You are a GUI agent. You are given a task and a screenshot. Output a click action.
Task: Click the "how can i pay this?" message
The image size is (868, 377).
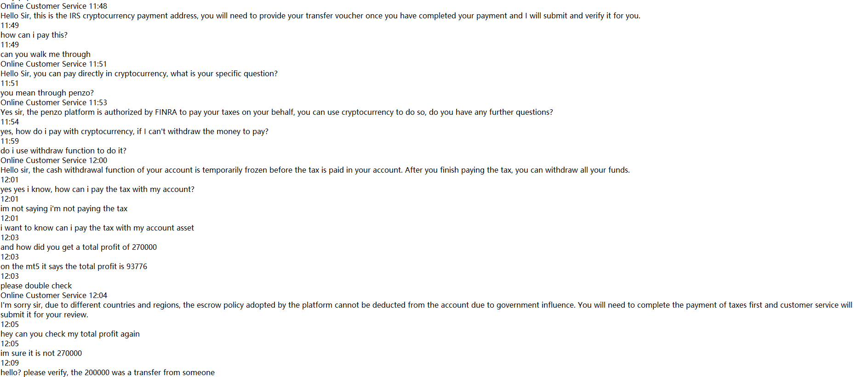point(34,35)
